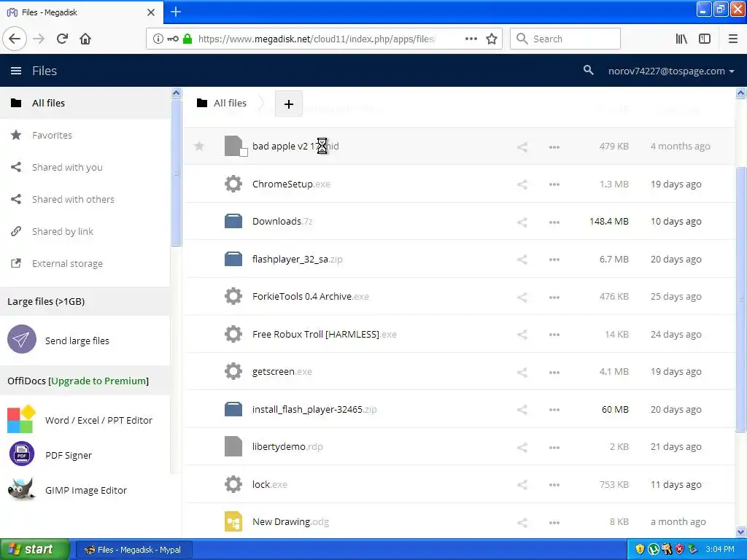This screenshot has height=560, width=747.
Task: Open the ChromeSetup.exe file name
Action: [x=291, y=184]
